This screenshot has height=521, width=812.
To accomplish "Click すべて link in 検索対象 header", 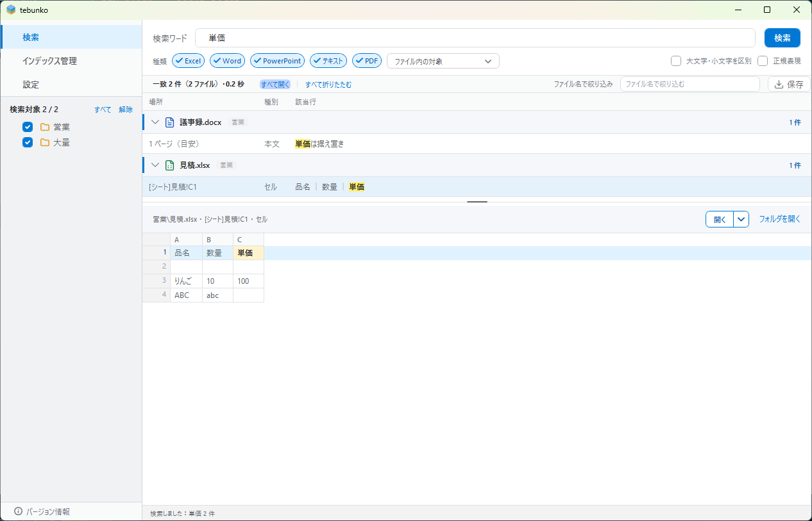I will 103,110.
